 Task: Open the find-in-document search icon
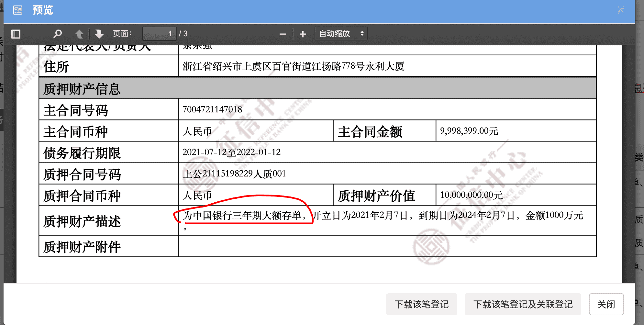pos(58,34)
